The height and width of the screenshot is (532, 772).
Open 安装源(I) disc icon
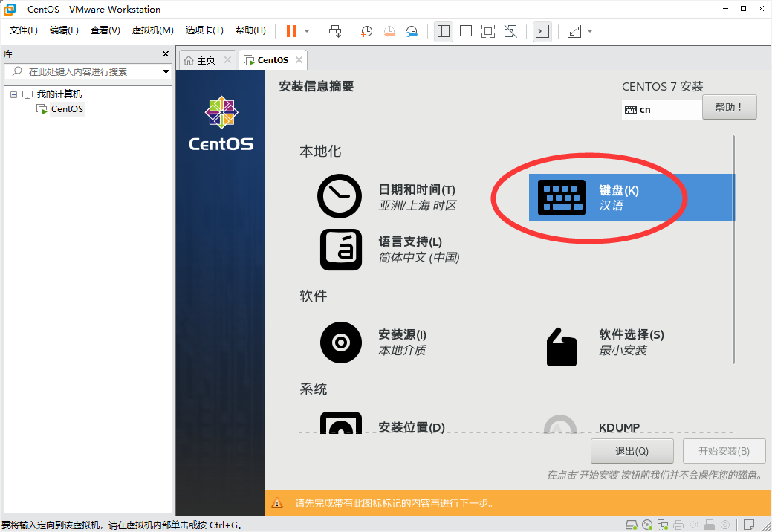point(341,343)
